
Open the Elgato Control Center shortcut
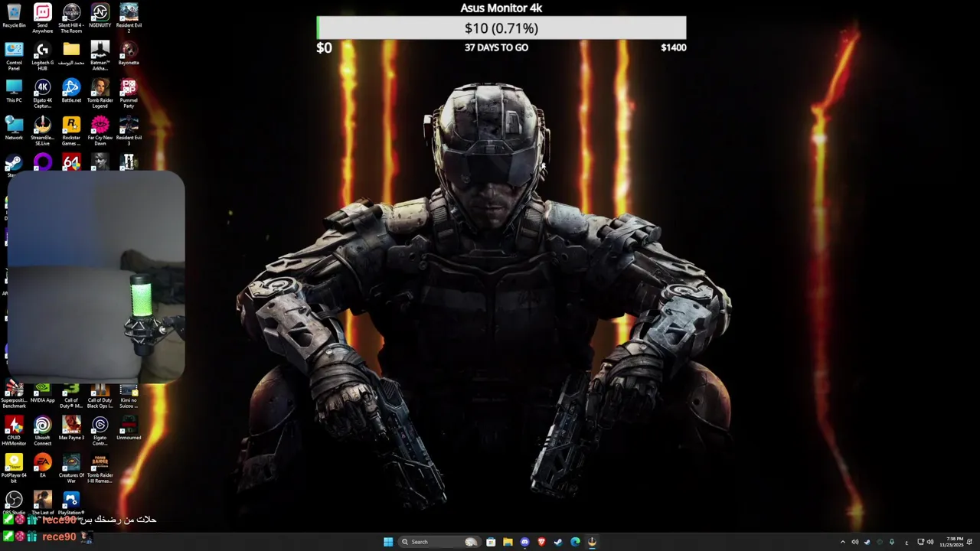pos(100,431)
